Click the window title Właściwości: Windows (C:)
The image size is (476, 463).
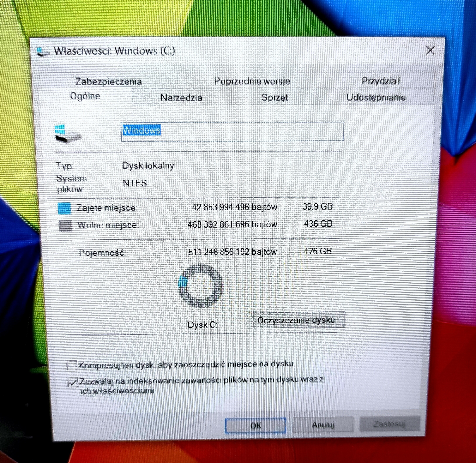pos(114,51)
